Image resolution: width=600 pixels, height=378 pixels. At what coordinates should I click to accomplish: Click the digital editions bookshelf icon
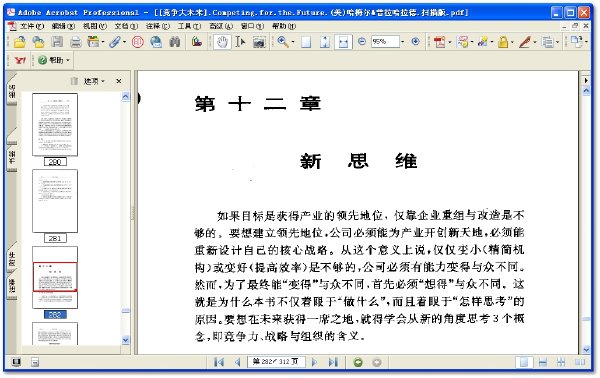(x=196, y=42)
